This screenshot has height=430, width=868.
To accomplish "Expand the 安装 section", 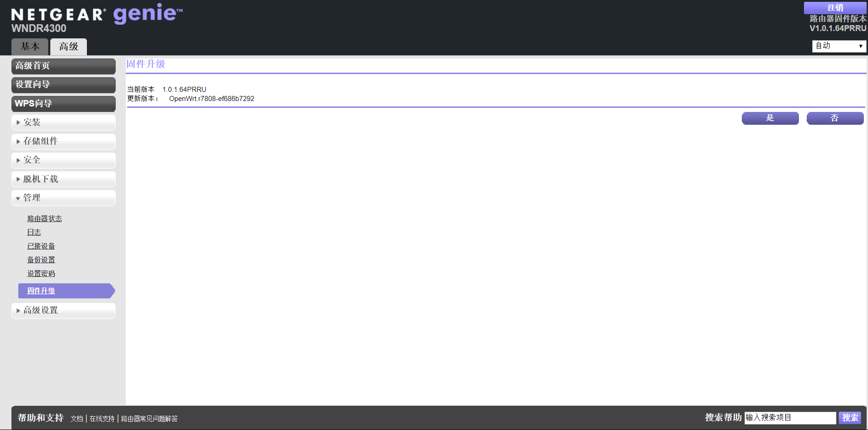I will pyautogui.click(x=64, y=122).
